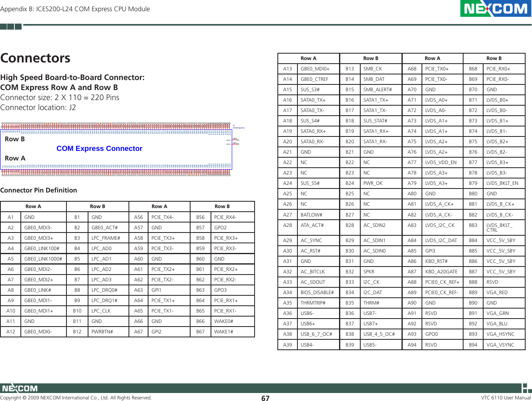Click the 'GPO3' cell

(233, 290)
